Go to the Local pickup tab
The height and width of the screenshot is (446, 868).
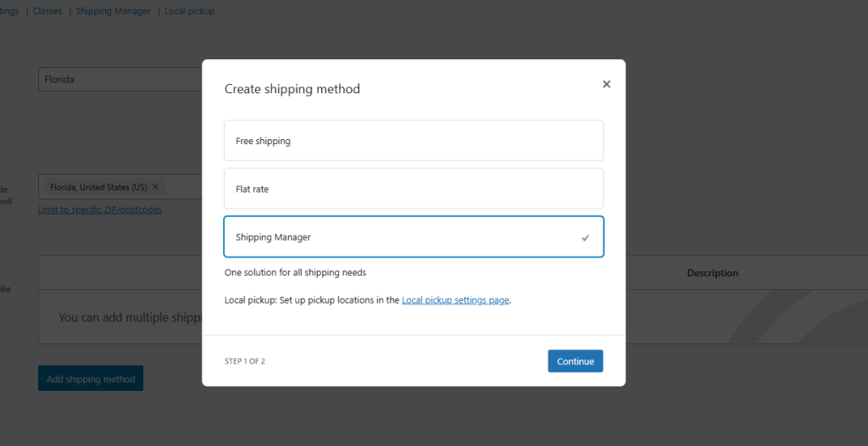point(190,12)
